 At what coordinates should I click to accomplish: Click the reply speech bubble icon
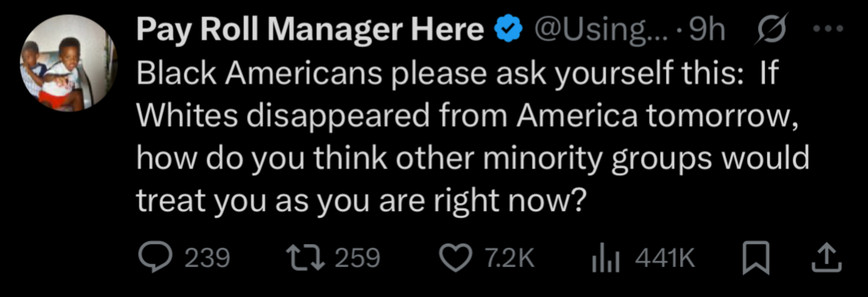[x=155, y=258]
